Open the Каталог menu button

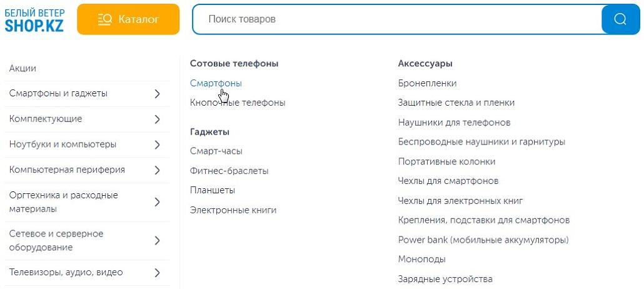(128, 19)
